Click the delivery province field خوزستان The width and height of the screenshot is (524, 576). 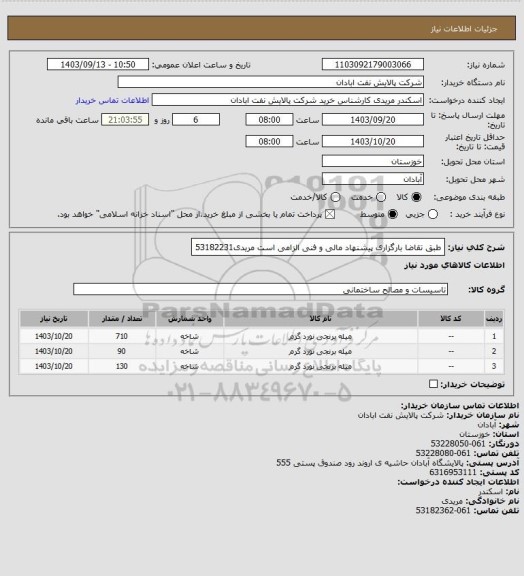click(373, 161)
